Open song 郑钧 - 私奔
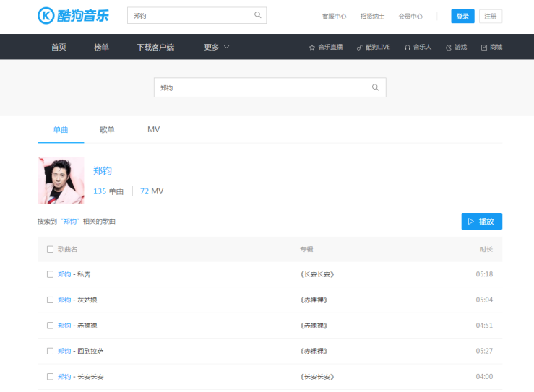The image size is (534, 392). point(74,274)
